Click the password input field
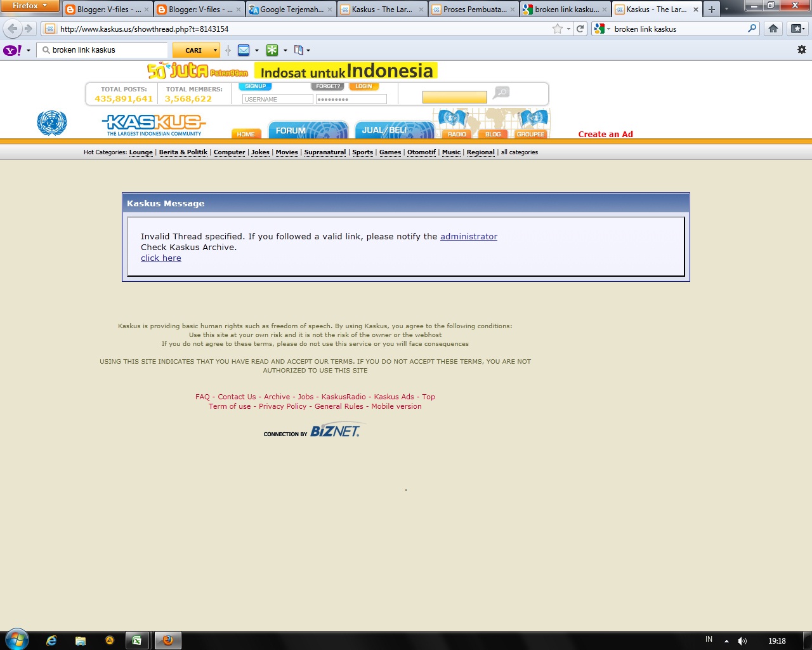812x650 pixels. 351,99
